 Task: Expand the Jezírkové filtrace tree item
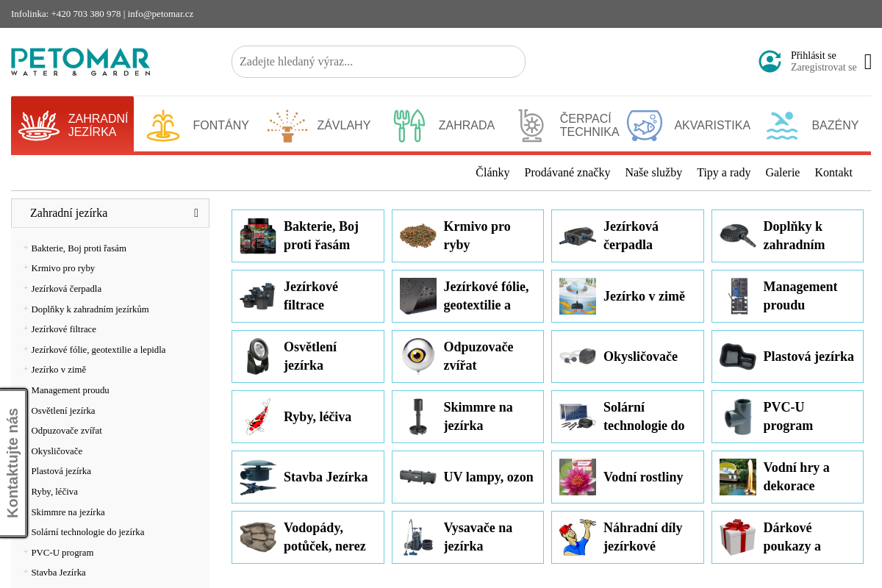click(26, 329)
